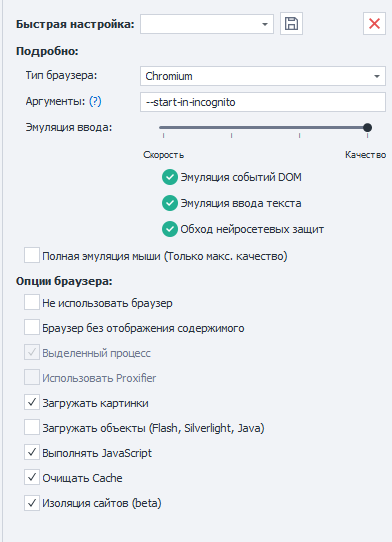392x542 pixels.
Task: Check Не использовать браузер
Action: [x=32, y=302]
